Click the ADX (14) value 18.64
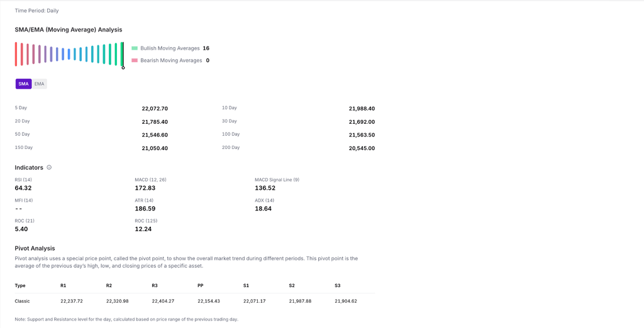Viewport: 644px width, 328px height. click(x=263, y=209)
